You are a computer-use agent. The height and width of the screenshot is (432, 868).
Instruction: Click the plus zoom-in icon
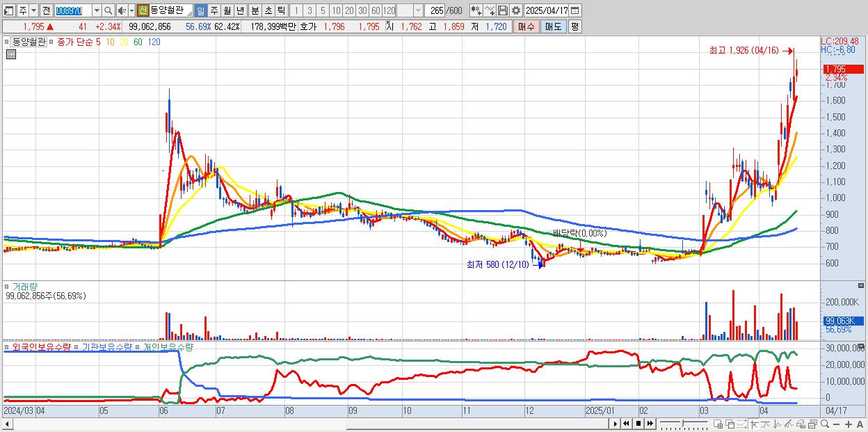pos(849,424)
